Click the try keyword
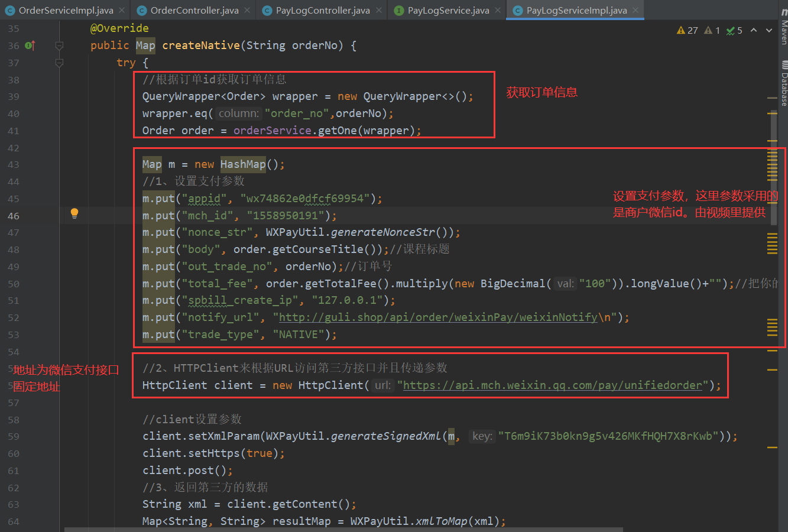The height and width of the screenshot is (532, 788). pyautogui.click(x=126, y=63)
